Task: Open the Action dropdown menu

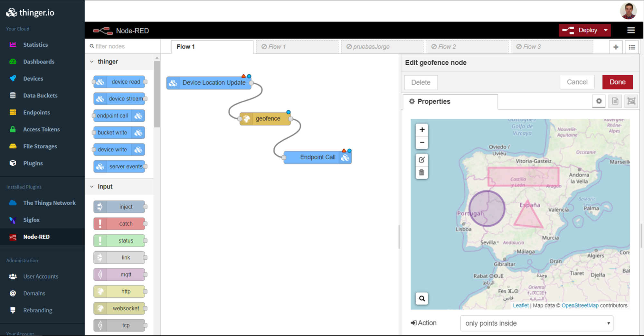Action: (x=536, y=323)
